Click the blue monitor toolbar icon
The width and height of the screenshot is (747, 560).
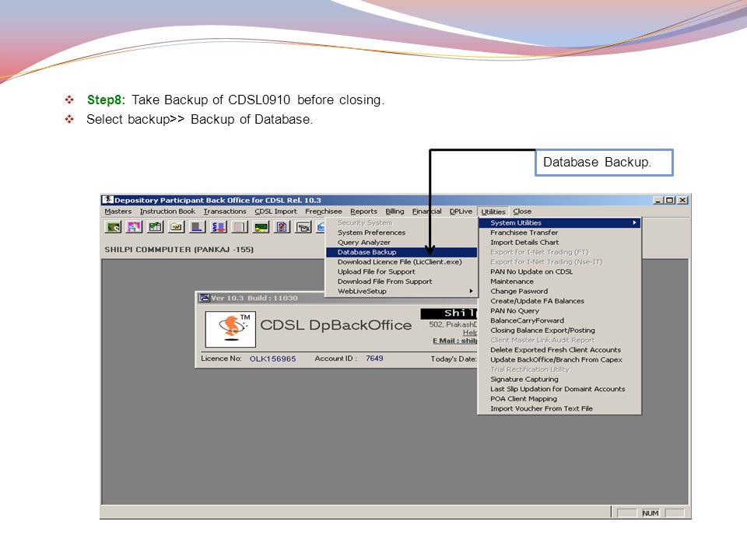click(x=197, y=227)
